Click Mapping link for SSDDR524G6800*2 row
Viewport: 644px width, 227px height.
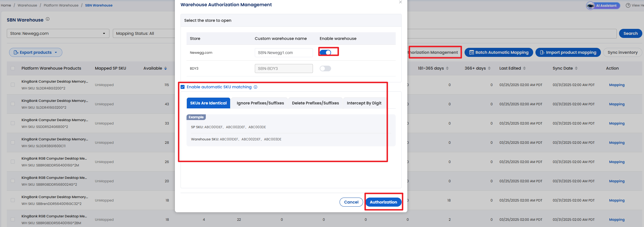click(x=617, y=123)
